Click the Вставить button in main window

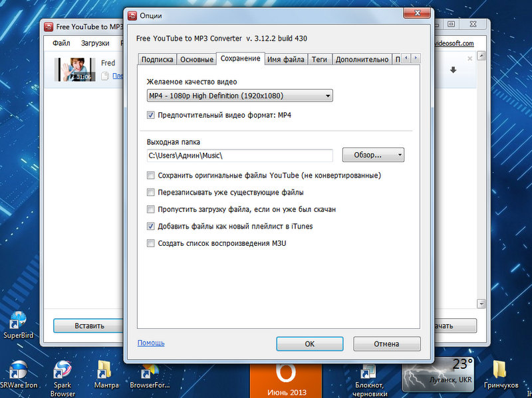[89, 326]
